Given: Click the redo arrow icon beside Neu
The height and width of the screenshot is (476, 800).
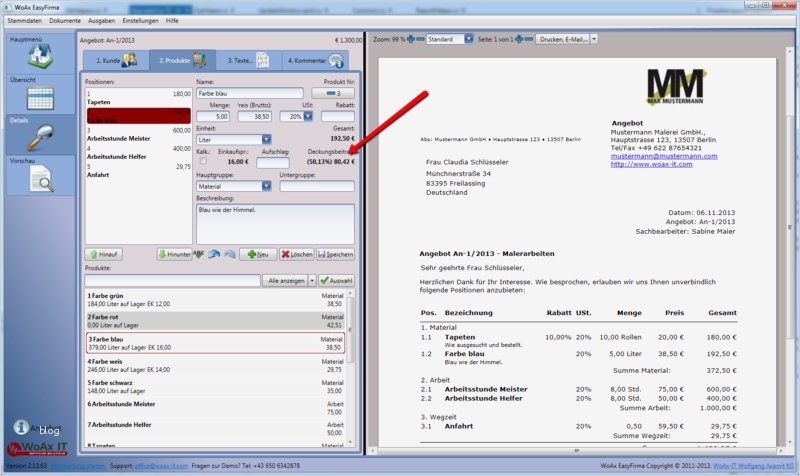Looking at the screenshot, I should pos(230,254).
